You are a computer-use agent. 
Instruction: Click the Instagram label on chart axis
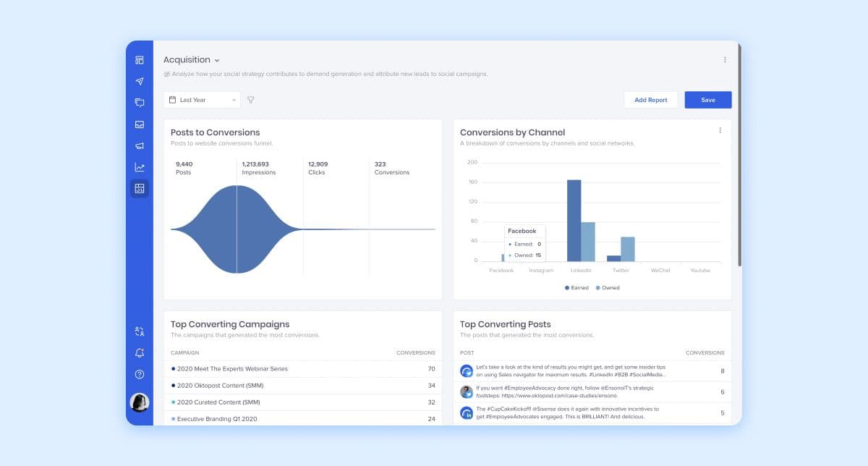pos(541,271)
